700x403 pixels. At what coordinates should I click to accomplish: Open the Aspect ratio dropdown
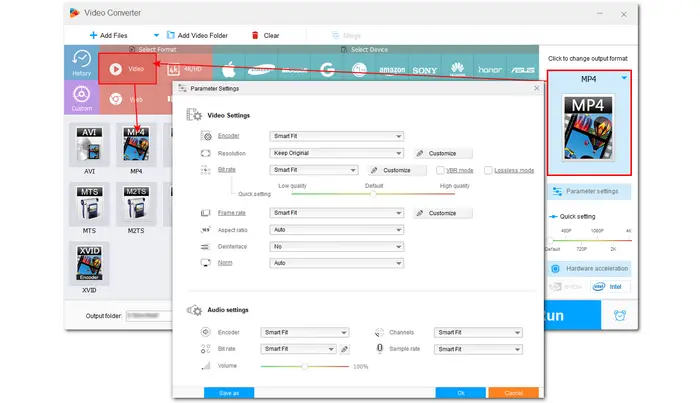pos(337,230)
